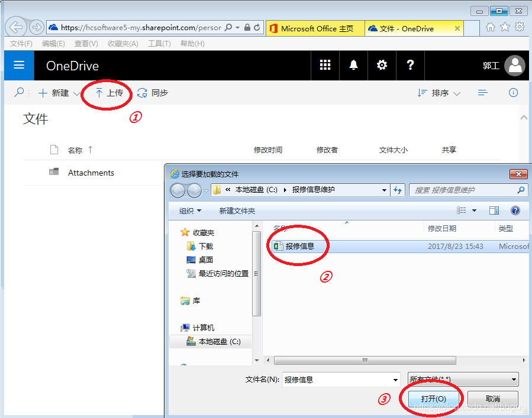Open the 工具(T) menu
532x418 pixels.
[159, 43]
